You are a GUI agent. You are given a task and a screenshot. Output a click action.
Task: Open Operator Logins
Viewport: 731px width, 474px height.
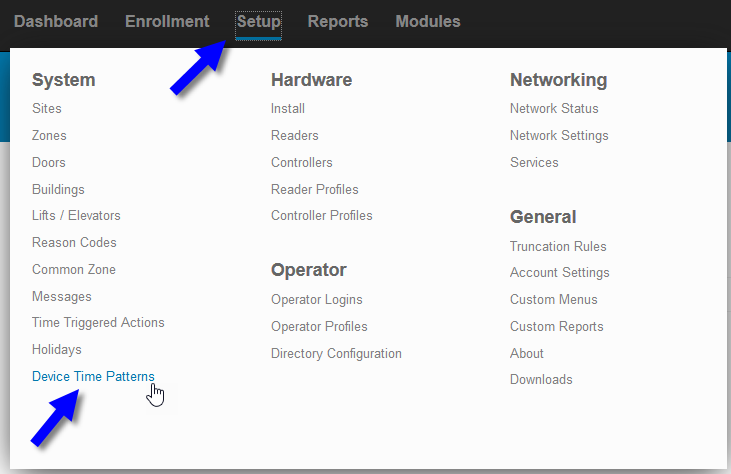[x=317, y=299]
